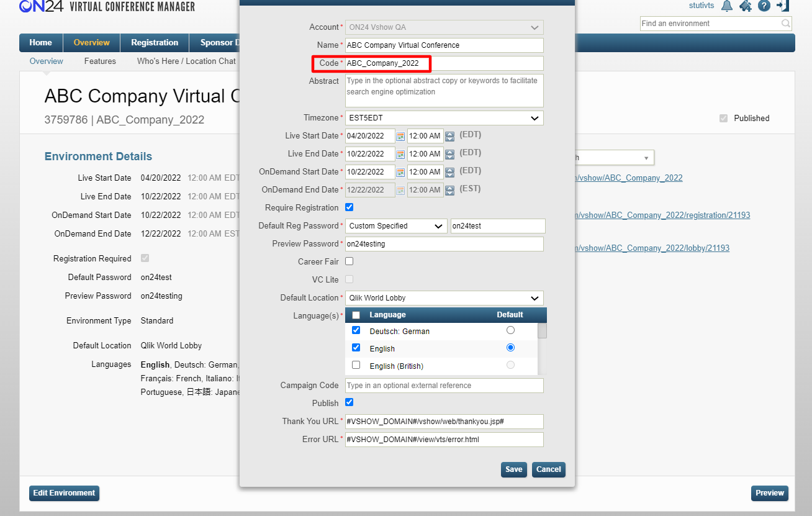The height and width of the screenshot is (516, 812).
Task: Click the VC Lite checkbox
Action: coord(350,279)
